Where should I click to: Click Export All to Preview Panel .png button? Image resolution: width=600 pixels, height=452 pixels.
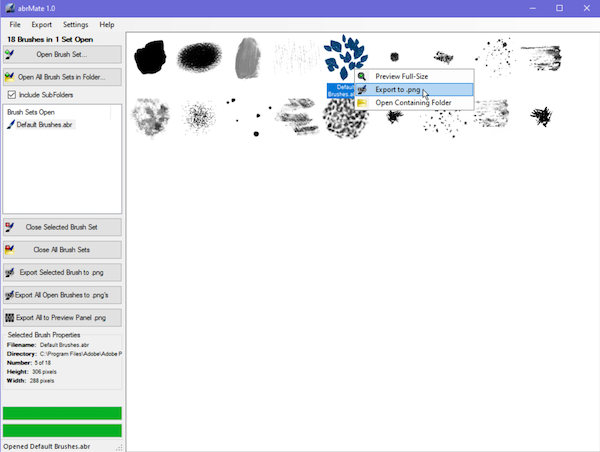tap(62, 318)
